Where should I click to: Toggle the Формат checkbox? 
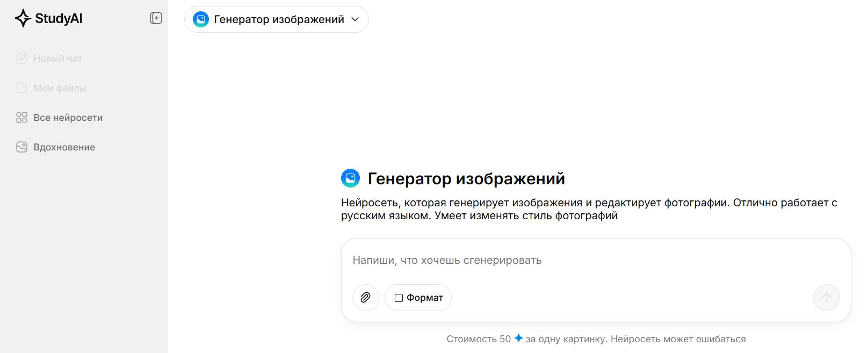398,298
